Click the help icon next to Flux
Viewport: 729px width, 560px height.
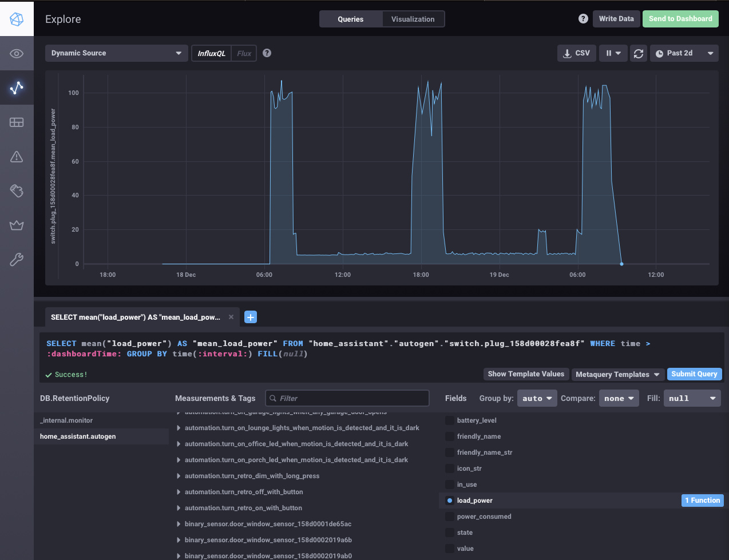[267, 53]
